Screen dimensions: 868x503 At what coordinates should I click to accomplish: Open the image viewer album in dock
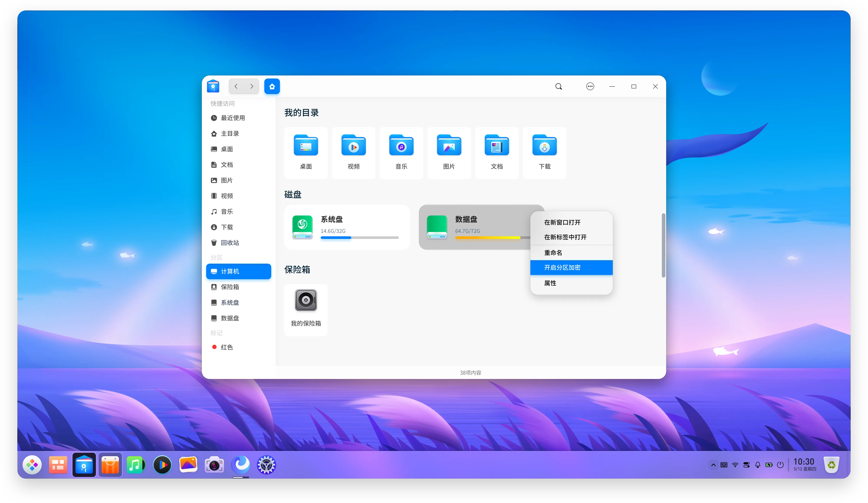point(188,465)
